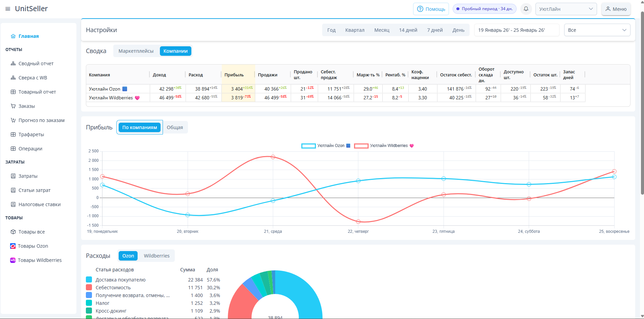Expand the УютЛайн company dropdown
The width and height of the screenshot is (644, 319).
(x=566, y=9)
